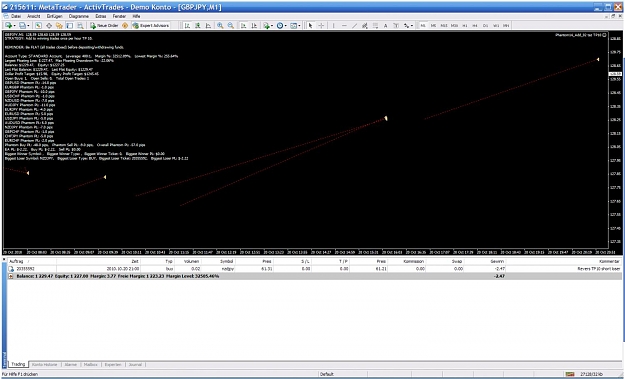
Task: Open the Alarme tab
Action: tap(71, 364)
